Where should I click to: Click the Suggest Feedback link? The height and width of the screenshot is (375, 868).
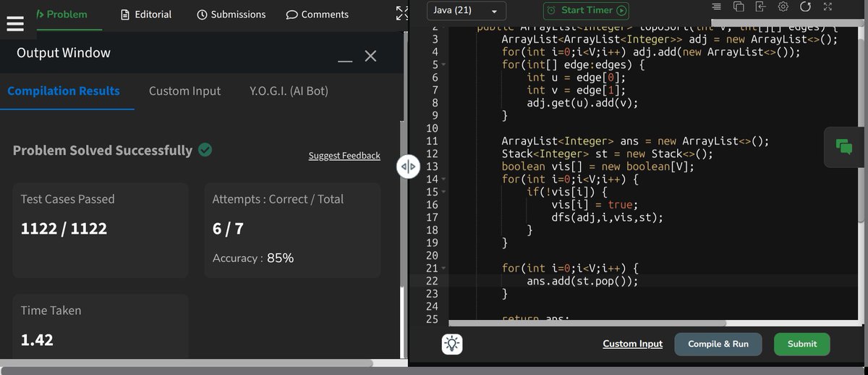[x=344, y=156]
